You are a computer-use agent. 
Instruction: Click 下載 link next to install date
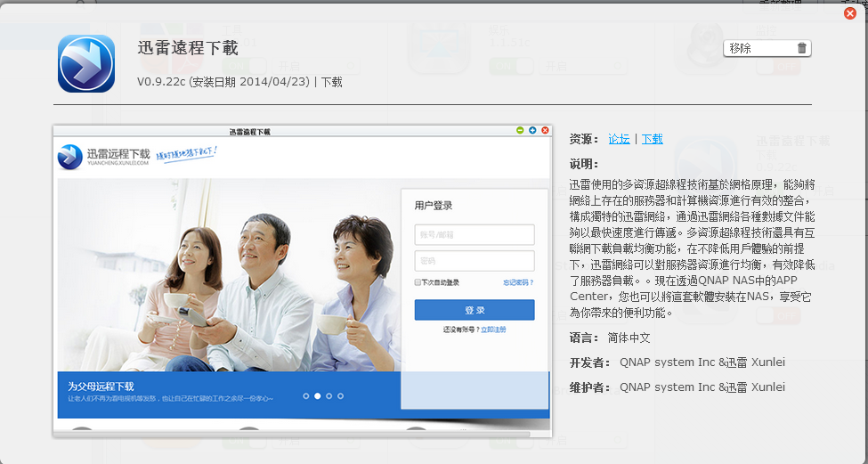click(331, 82)
